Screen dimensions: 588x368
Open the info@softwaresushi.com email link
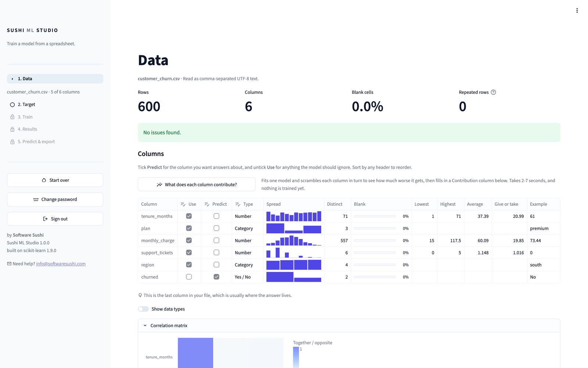[61, 264]
